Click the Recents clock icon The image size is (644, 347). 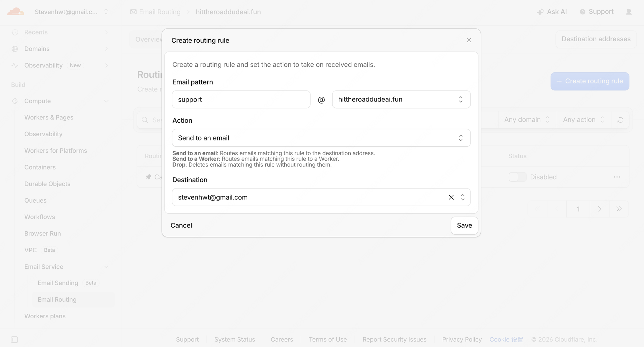tap(15, 32)
